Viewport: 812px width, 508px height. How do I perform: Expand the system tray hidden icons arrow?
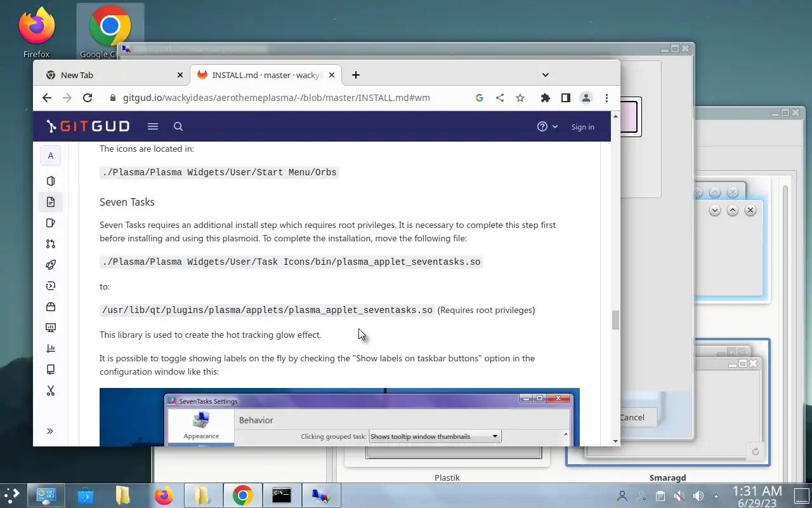tap(716, 496)
